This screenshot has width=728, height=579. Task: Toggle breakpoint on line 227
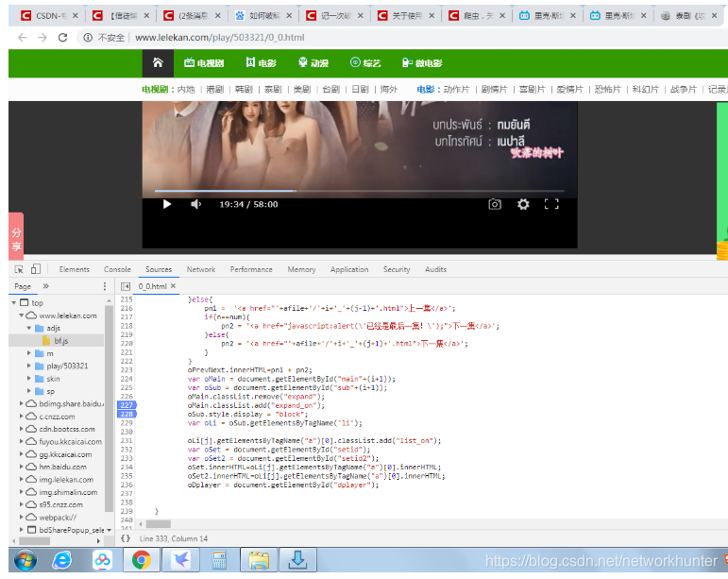(x=127, y=405)
